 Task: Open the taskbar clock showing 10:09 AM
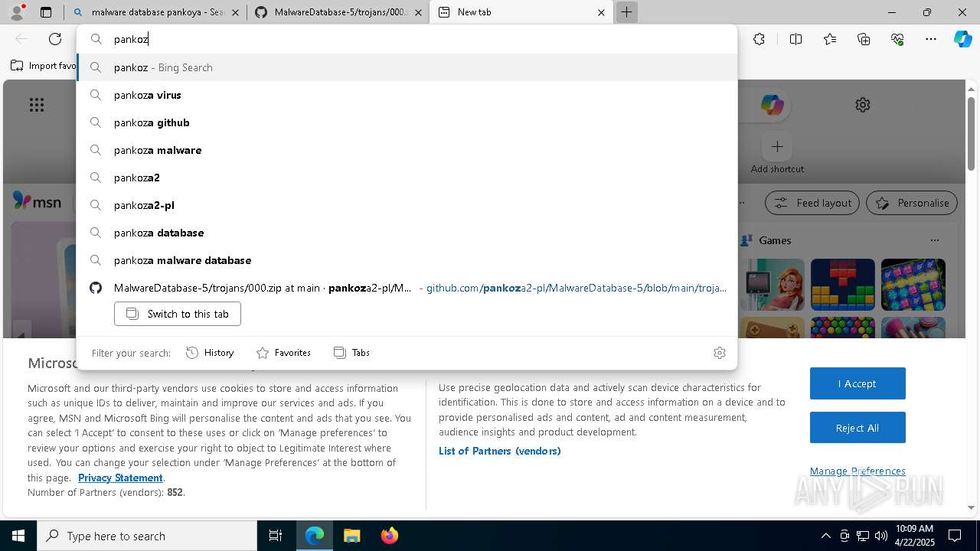[x=914, y=536]
